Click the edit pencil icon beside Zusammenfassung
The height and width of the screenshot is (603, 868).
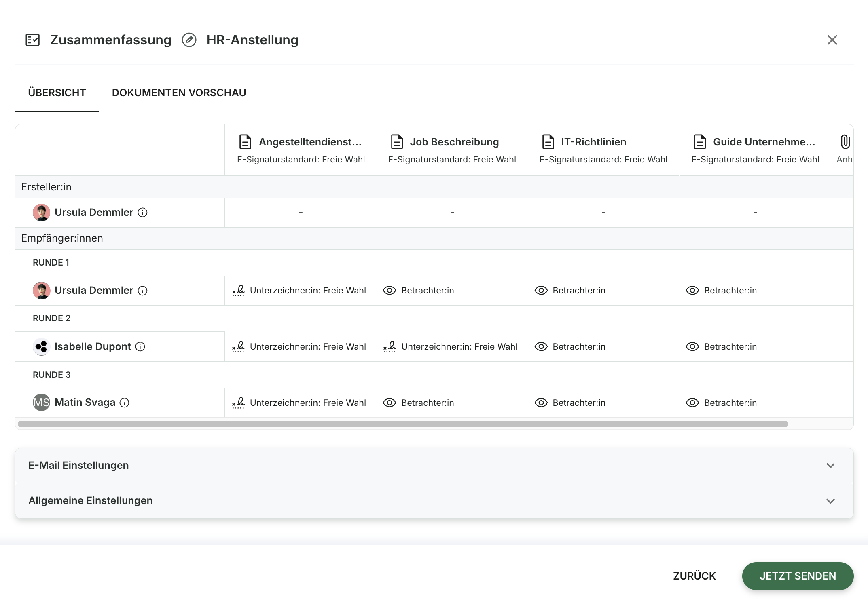[189, 40]
